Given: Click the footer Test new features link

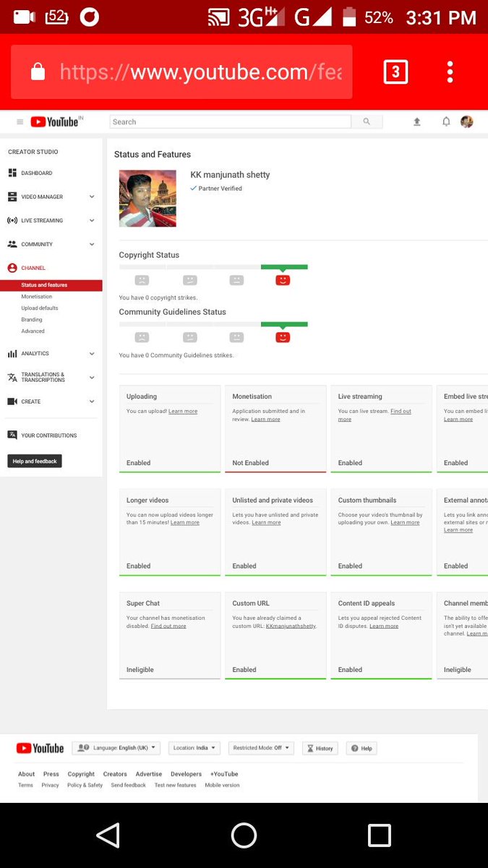Looking at the screenshot, I should [175, 786].
